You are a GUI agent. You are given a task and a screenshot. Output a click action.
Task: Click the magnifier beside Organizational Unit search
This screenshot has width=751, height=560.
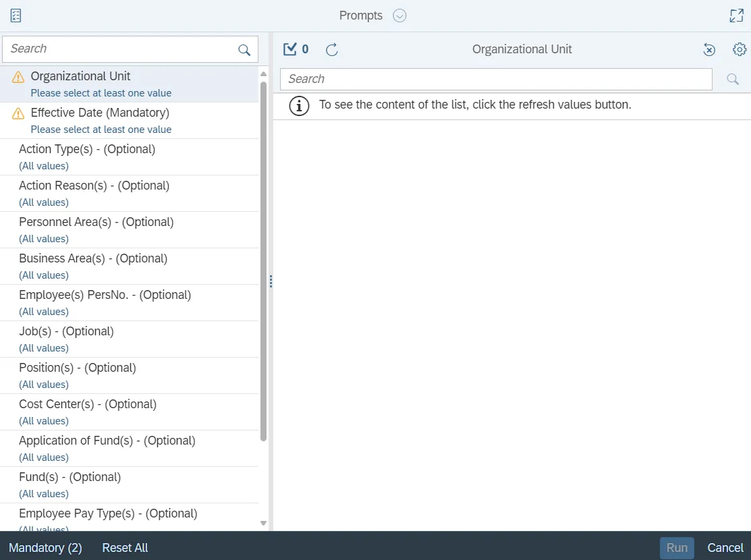pos(733,79)
